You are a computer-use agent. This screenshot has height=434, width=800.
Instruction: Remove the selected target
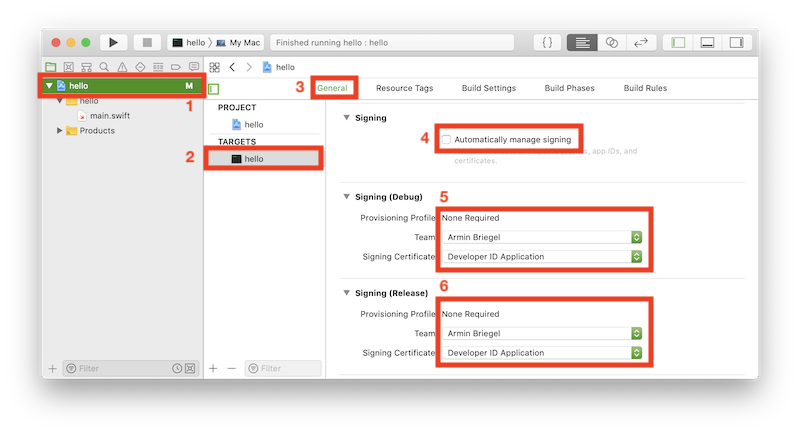(232, 368)
